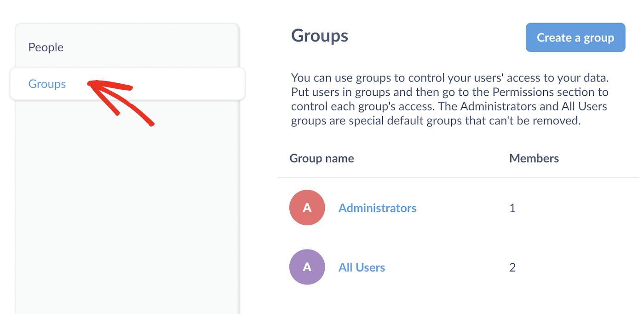
Task: Click the Members column header
Action: 534,158
